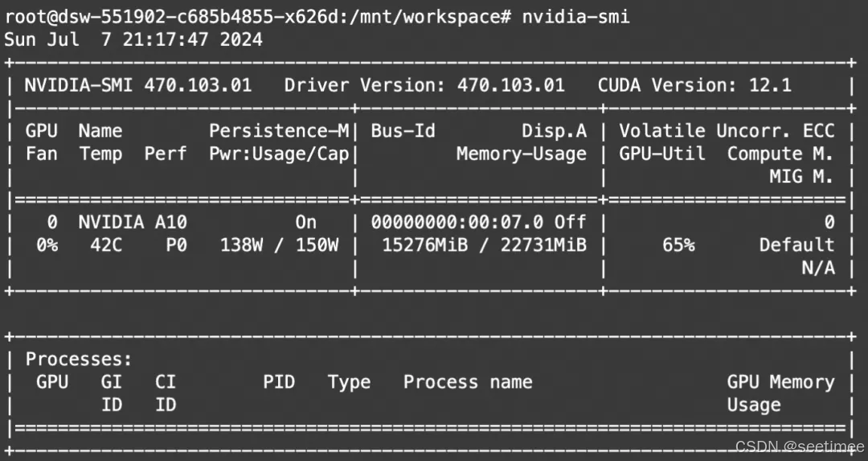Click the 138W / 150W power usage
The height and width of the screenshot is (461, 868).
point(279,245)
